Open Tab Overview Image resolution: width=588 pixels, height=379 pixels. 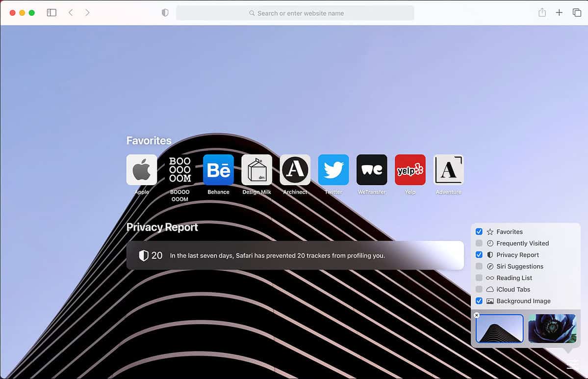577,12
